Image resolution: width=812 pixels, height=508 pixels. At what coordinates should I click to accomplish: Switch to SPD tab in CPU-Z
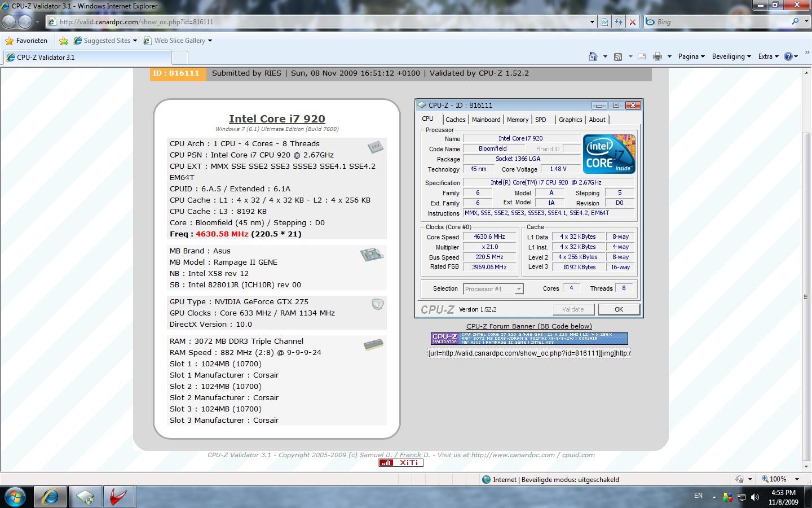541,120
